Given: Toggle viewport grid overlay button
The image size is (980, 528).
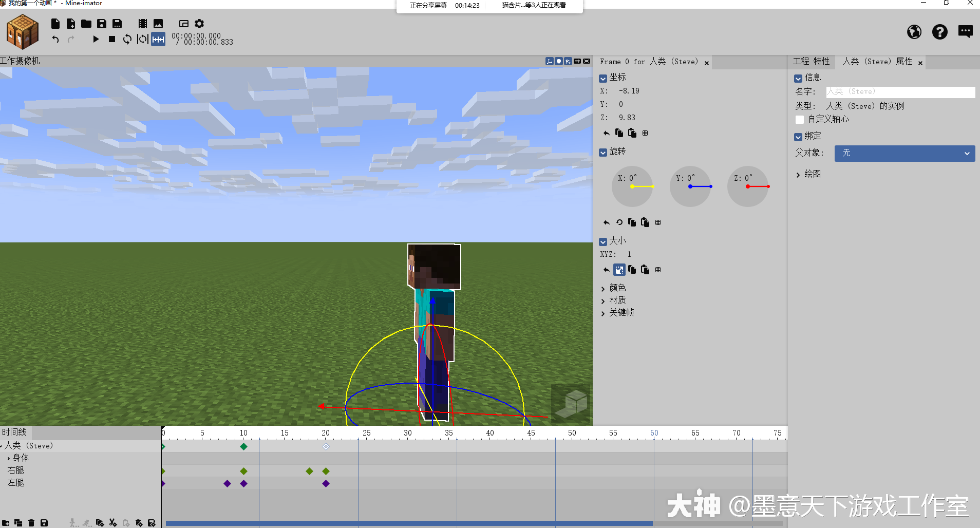Looking at the screenshot, I should pyautogui.click(x=577, y=61).
